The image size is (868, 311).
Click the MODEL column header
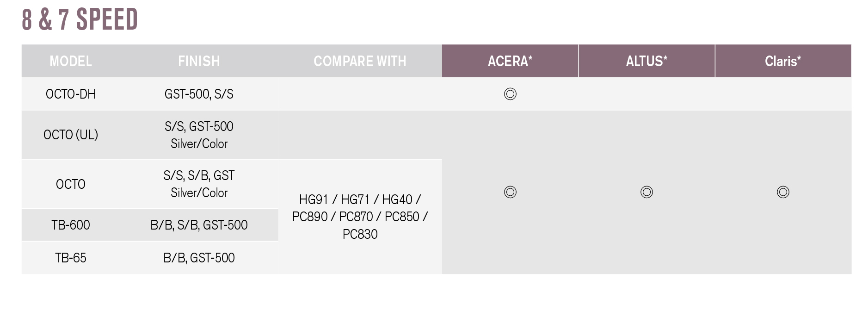pyautogui.click(x=71, y=61)
